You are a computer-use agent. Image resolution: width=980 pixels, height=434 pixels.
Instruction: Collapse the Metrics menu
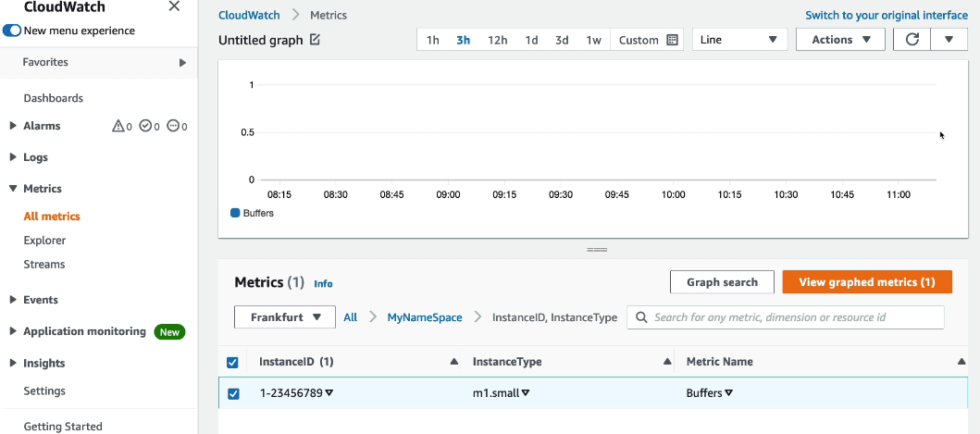pos(13,188)
